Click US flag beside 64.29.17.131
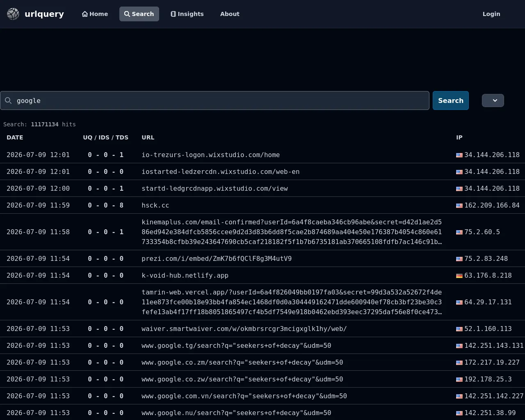 [x=459, y=302]
